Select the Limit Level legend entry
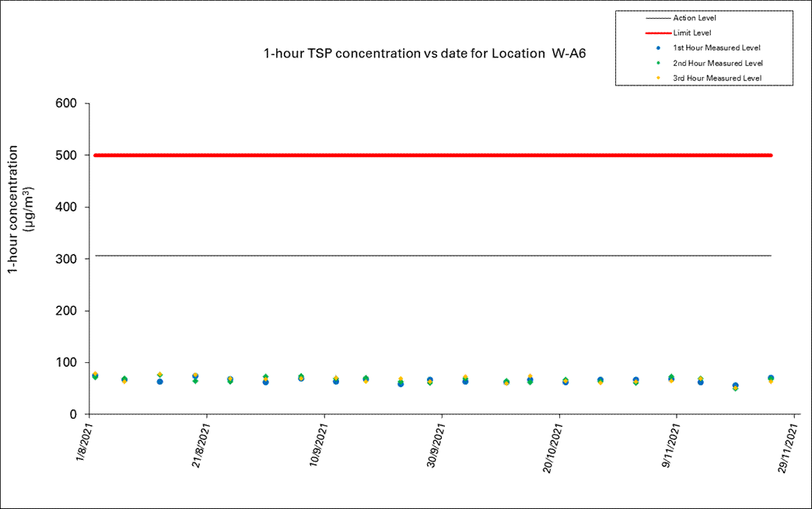This screenshot has height=509, width=812. [x=691, y=33]
